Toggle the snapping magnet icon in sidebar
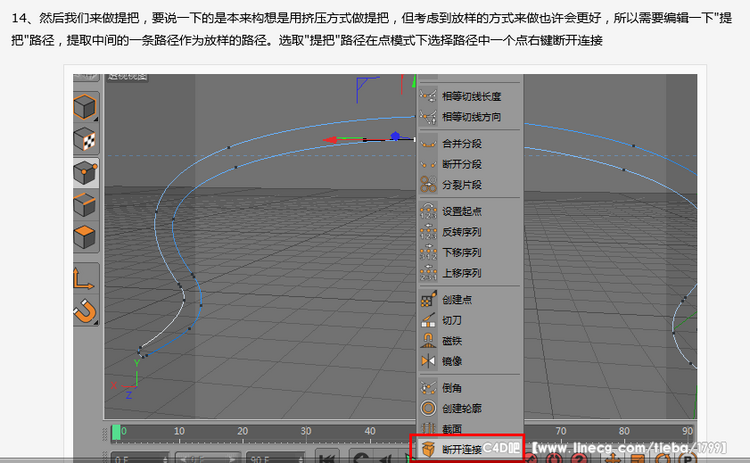750x463 pixels. tap(85, 311)
